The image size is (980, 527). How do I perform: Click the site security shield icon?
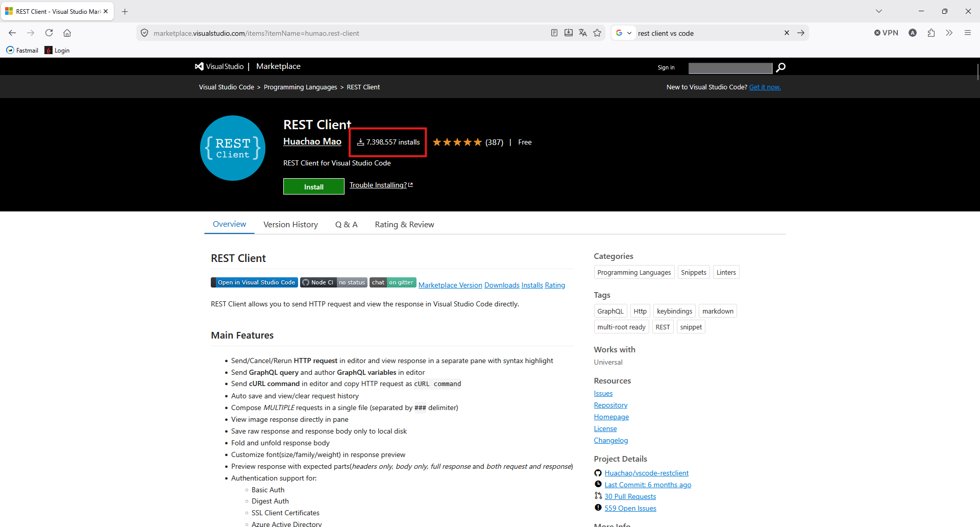pyautogui.click(x=144, y=33)
